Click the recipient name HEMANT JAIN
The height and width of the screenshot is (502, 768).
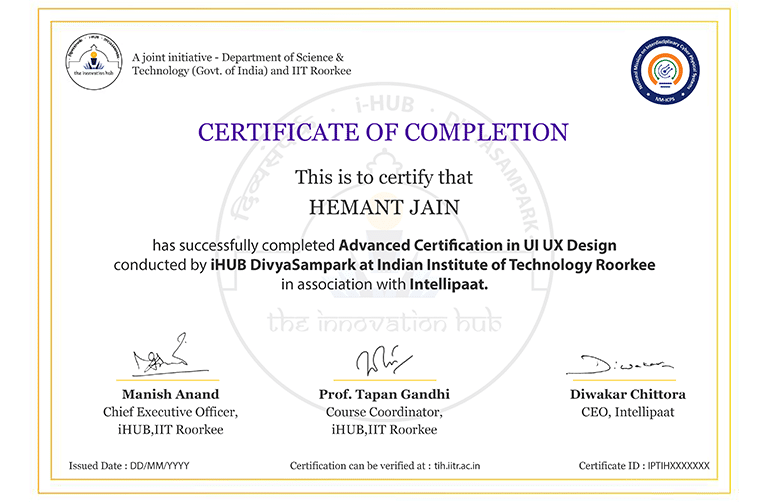tap(384, 207)
